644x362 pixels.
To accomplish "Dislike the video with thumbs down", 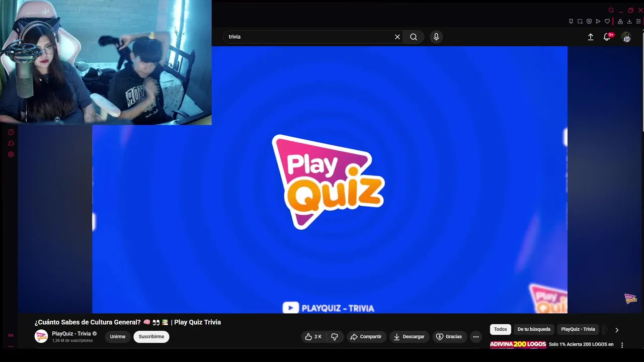I will [x=335, y=337].
